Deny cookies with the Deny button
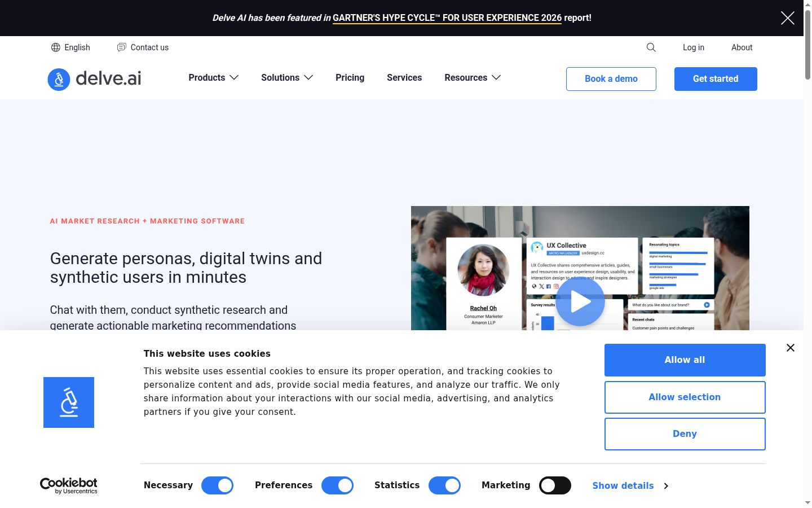The height and width of the screenshot is (508, 812). click(685, 434)
